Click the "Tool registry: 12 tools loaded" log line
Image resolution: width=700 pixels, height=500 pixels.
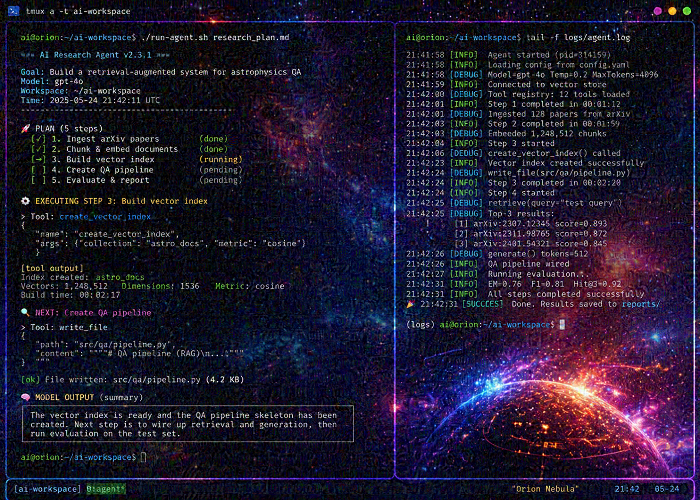coord(518,94)
